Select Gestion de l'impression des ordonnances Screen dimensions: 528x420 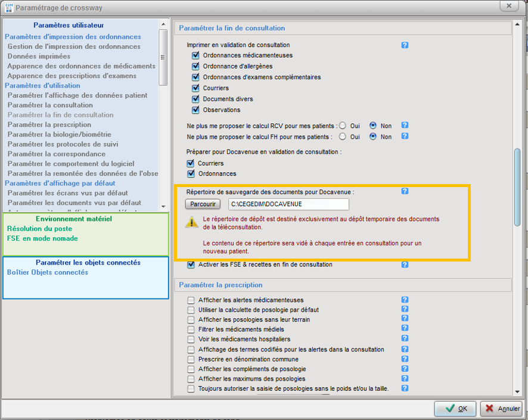tap(74, 46)
